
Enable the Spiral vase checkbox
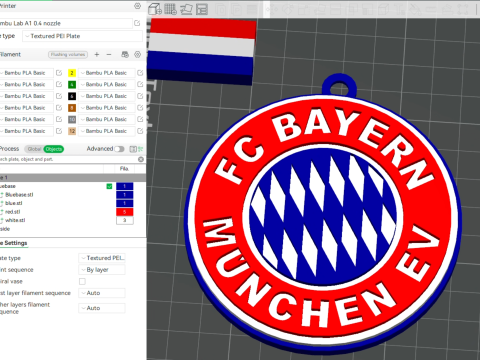click(82, 281)
